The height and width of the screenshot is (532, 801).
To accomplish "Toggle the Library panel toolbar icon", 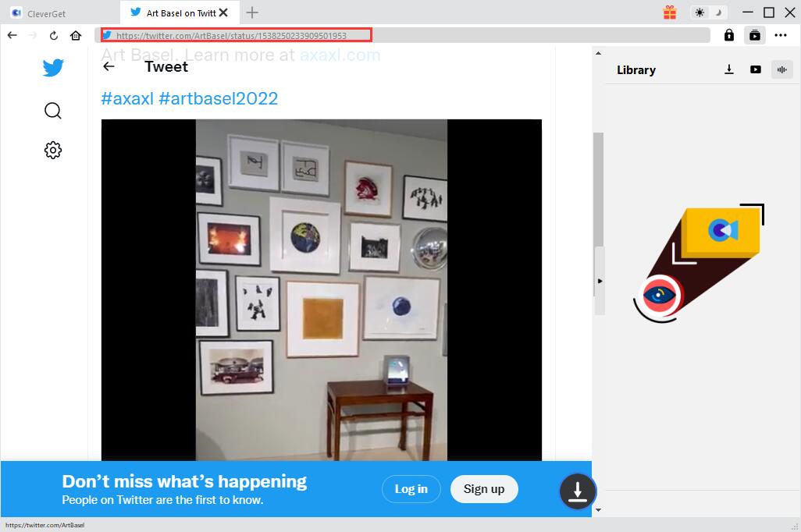I will [754, 35].
